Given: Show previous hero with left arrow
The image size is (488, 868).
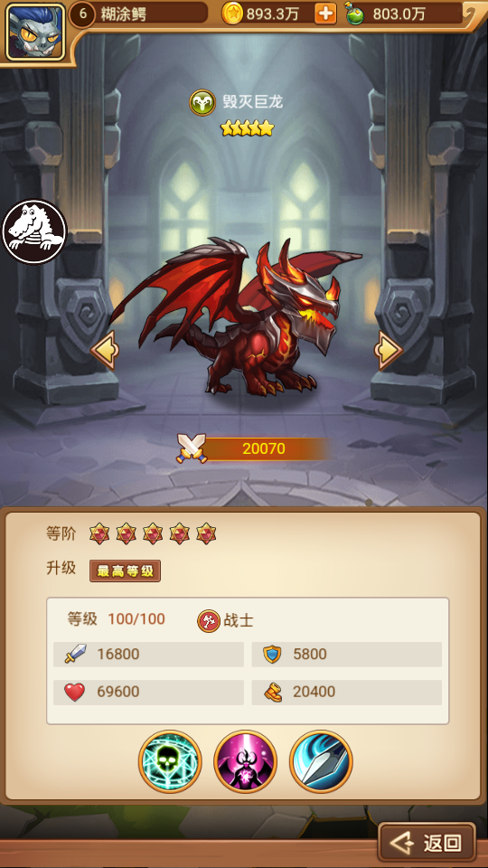Looking at the screenshot, I should pos(105,350).
